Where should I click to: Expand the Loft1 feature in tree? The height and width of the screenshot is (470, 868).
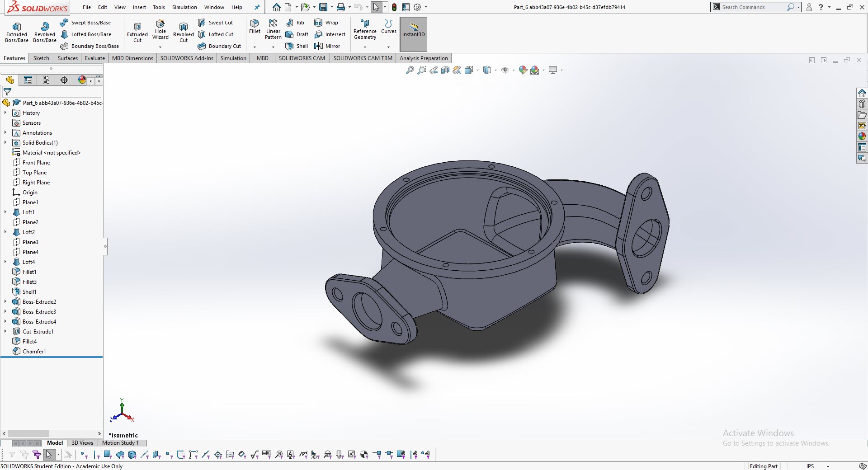click(x=5, y=212)
